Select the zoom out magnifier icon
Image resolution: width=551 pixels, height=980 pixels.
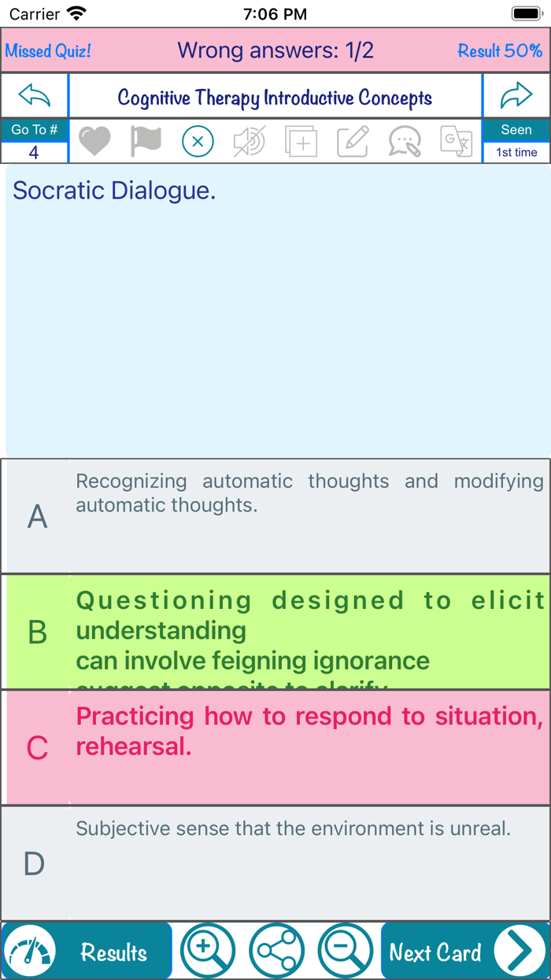(x=346, y=951)
